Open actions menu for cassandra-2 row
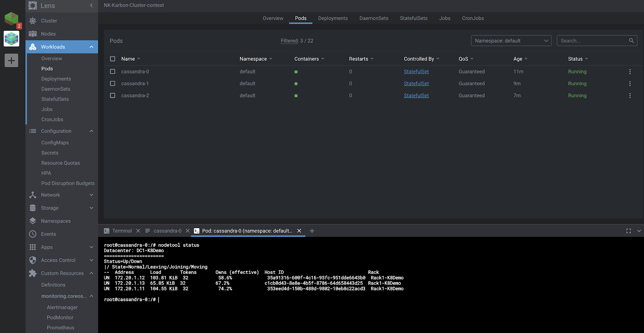This screenshot has width=644, height=333. pyautogui.click(x=630, y=96)
